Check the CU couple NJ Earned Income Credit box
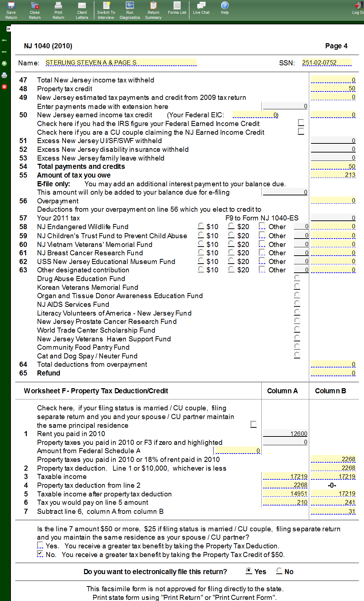The height and width of the screenshot is (601, 364). (301, 131)
